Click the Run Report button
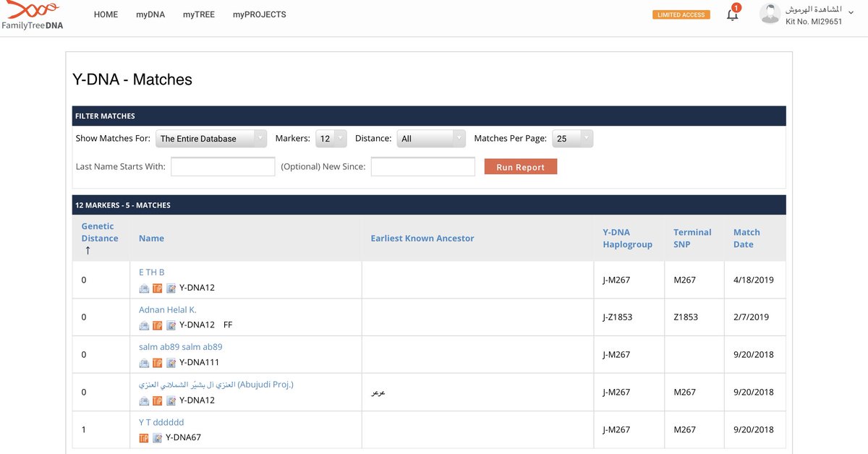 point(521,167)
